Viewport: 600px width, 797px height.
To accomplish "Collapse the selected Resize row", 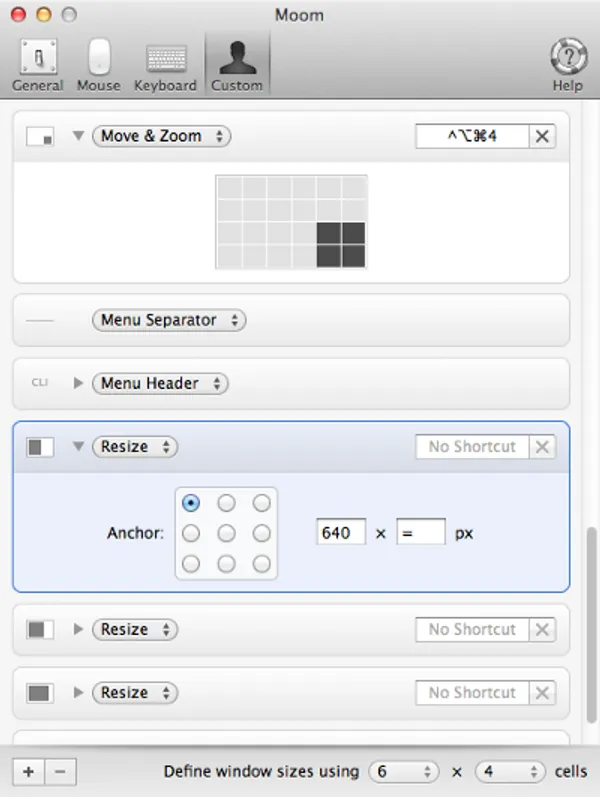I will [x=78, y=446].
